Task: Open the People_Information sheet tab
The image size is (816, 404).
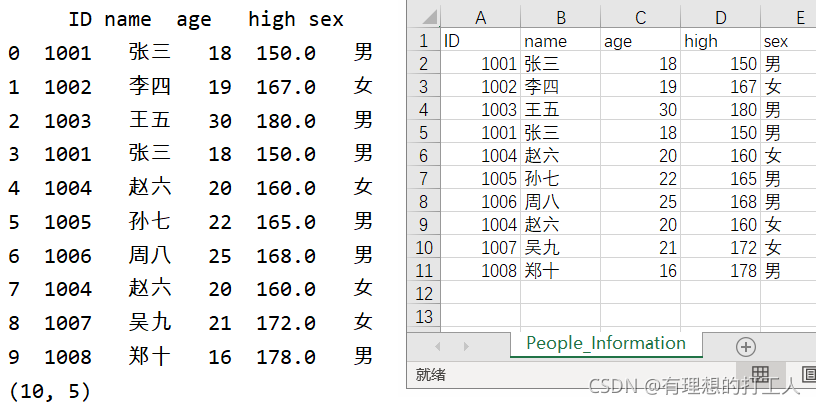Action: pyautogui.click(x=606, y=343)
